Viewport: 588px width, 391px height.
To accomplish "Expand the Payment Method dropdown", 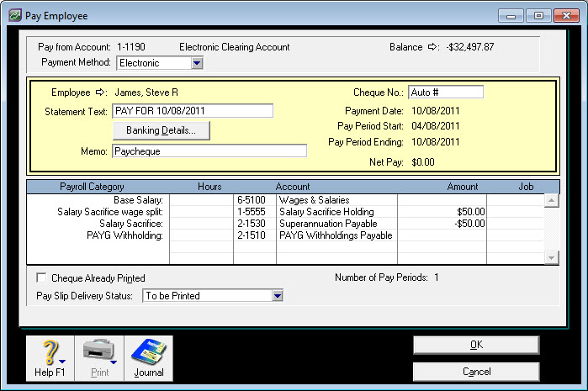I will point(196,62).
